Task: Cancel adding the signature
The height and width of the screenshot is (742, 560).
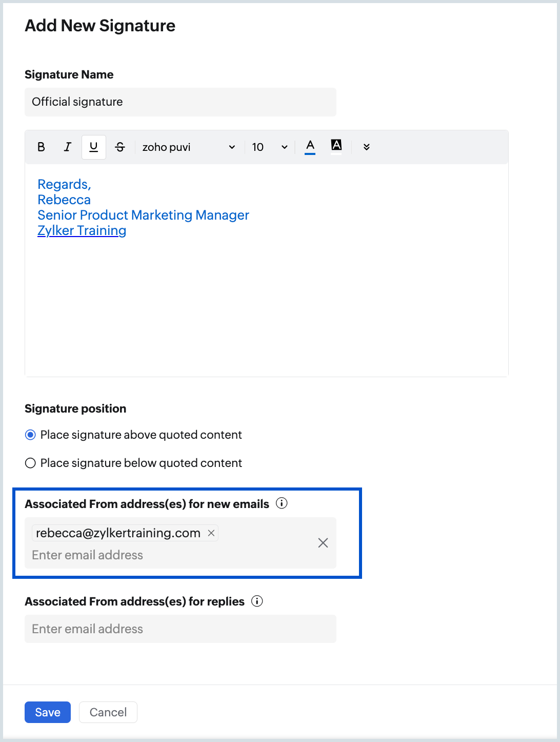Action: [x=108, y=712]
